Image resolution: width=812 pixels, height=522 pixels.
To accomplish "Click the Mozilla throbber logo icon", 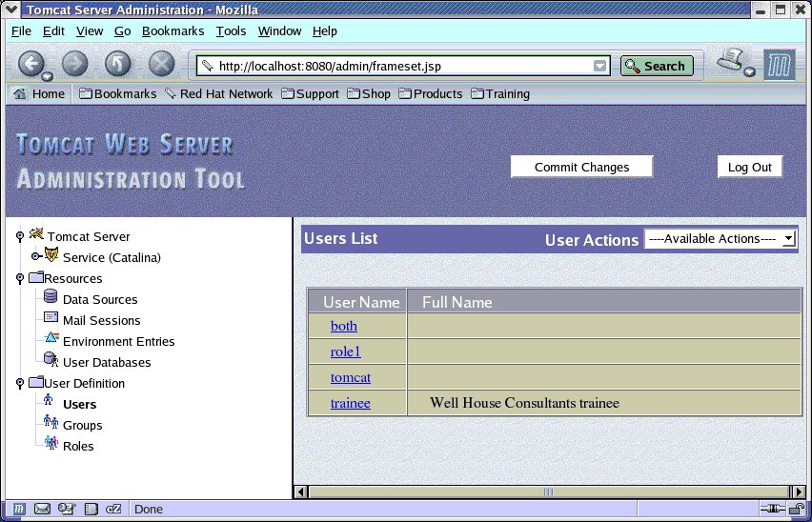I will 780,65.
